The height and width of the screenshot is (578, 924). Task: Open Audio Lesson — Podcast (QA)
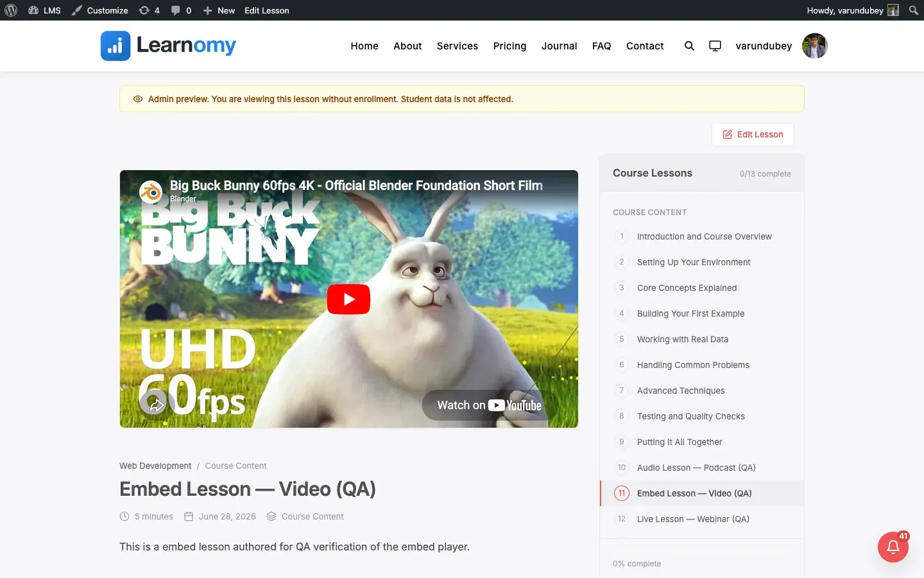[702, 468]
